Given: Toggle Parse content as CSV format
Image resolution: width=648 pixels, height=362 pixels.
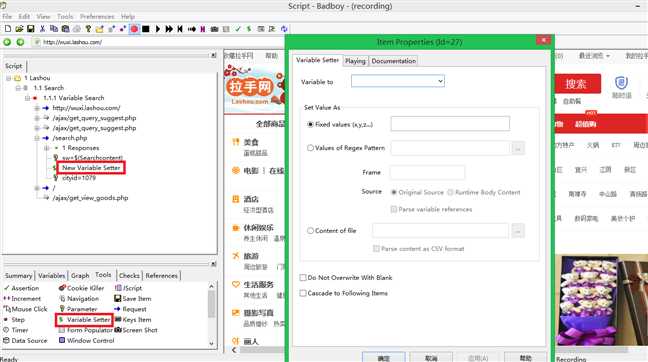Looking at the screenshot, I should (x=376, y=249).
